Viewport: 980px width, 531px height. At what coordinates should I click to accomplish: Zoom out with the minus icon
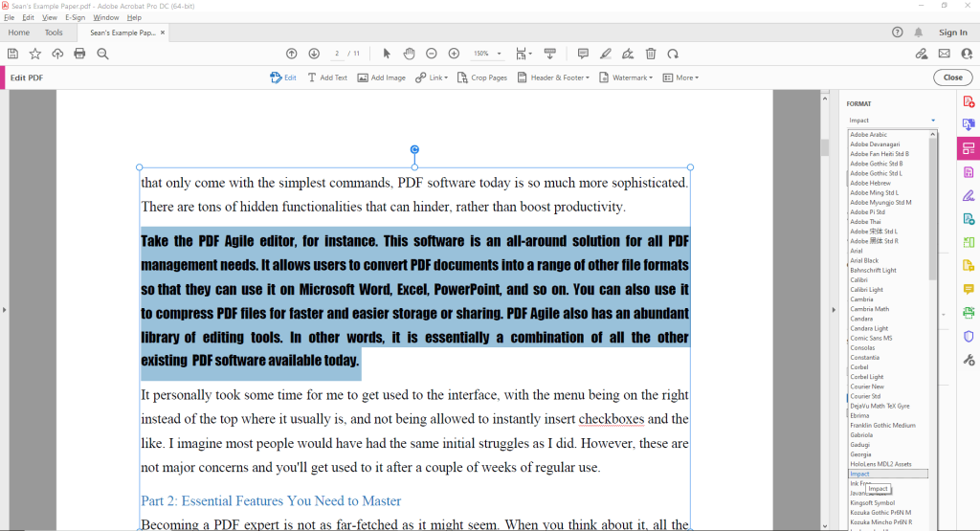pyautogui.click(x=432, y=54)
